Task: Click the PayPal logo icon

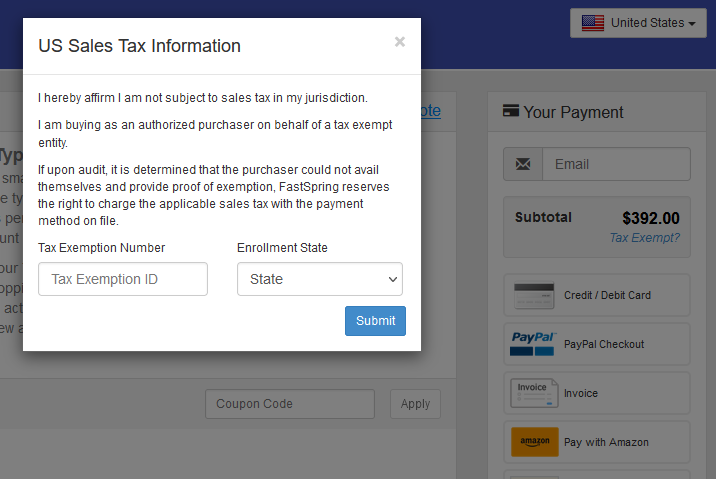Action: click(534, 344)
